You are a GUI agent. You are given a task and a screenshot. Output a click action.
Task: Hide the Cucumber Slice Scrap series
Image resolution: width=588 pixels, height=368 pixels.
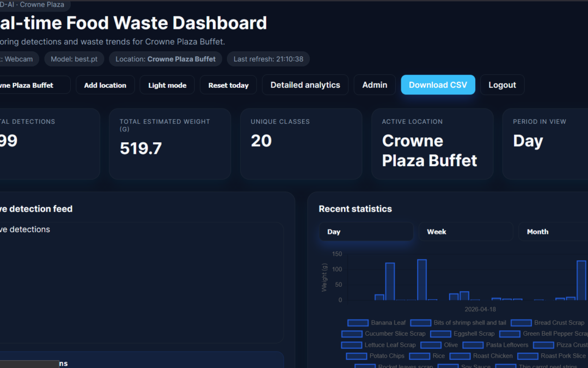[384, 334]
